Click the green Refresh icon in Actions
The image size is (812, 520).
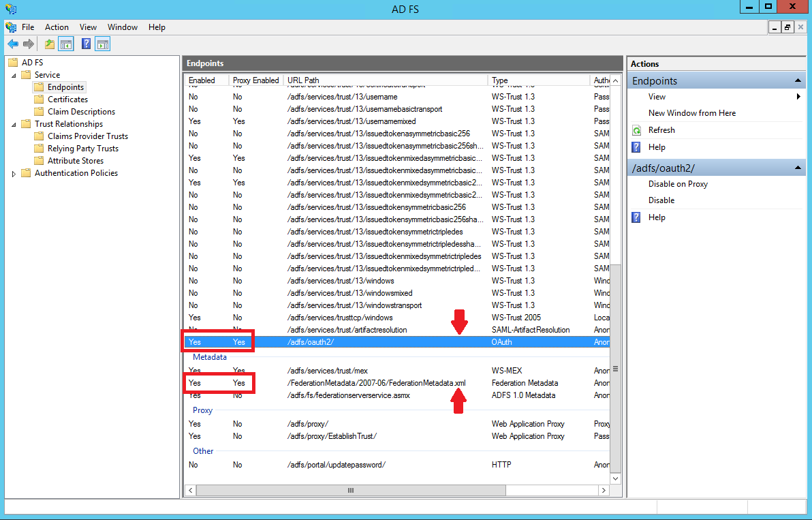coord(637,130)
